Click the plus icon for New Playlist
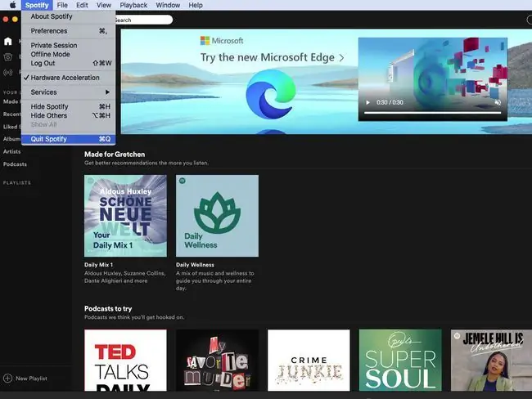 pyautogui.click(x=7, y=378)
